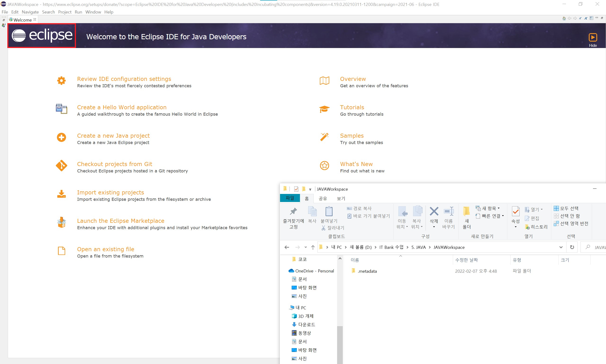Click the Git checkout diamond icon
606x364 pixels.
point(61,166)
